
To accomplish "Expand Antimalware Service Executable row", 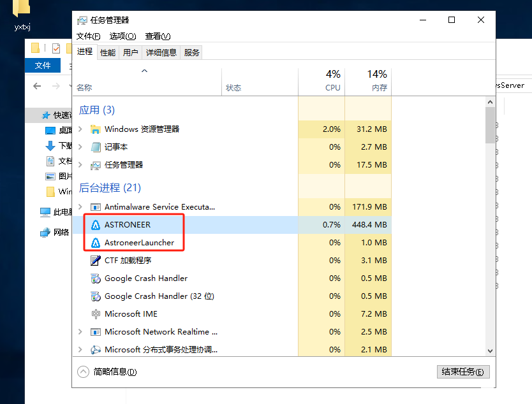I will [80, 206].
